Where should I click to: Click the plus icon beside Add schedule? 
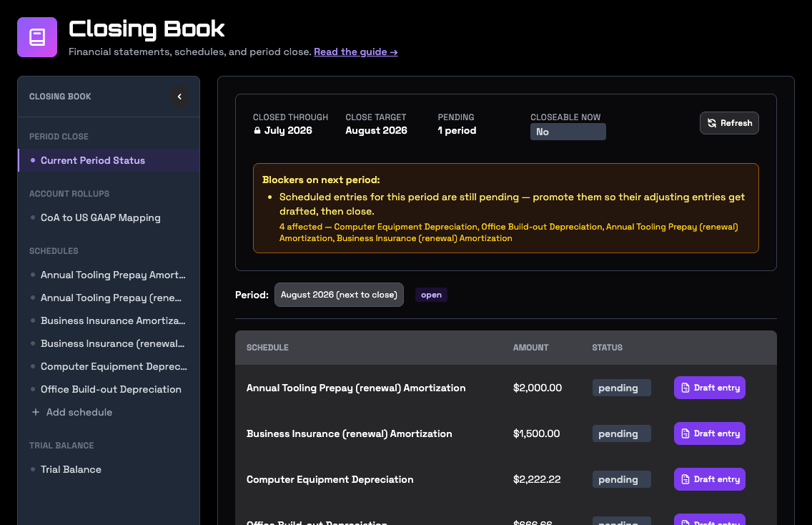(x=35, y=412)
